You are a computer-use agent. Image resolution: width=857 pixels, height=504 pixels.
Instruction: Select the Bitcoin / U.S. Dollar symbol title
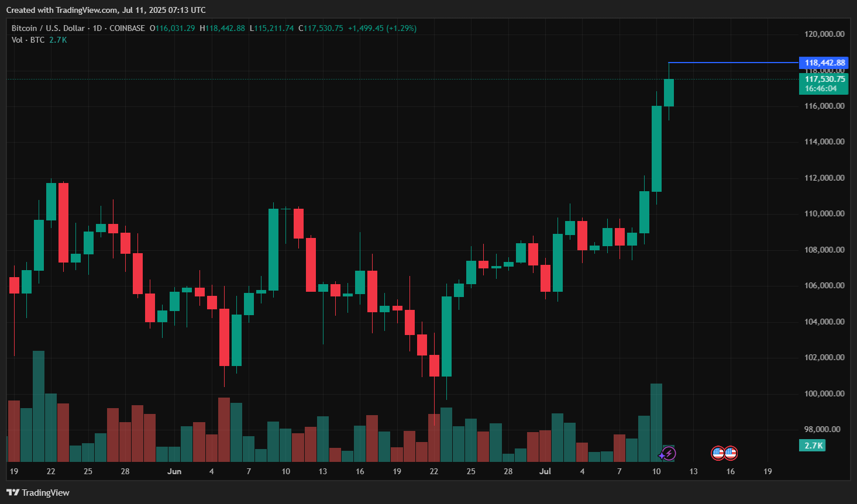tap(48, 28)
